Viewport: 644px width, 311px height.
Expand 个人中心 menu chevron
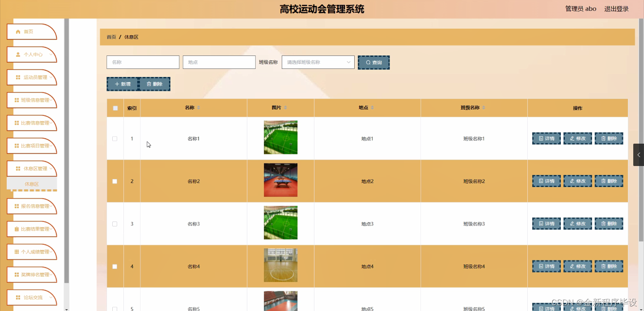51,55
